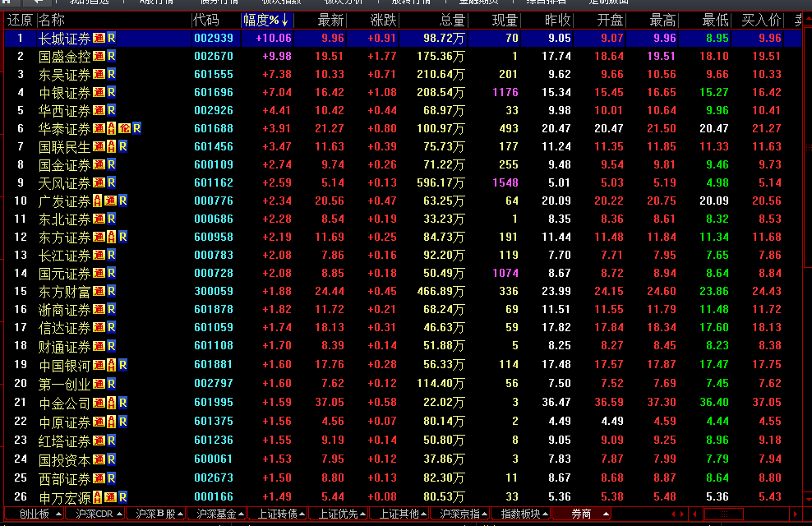Sort by the 昨收 column header
This screenshot has width=812, height=526.
coord(558,21)
